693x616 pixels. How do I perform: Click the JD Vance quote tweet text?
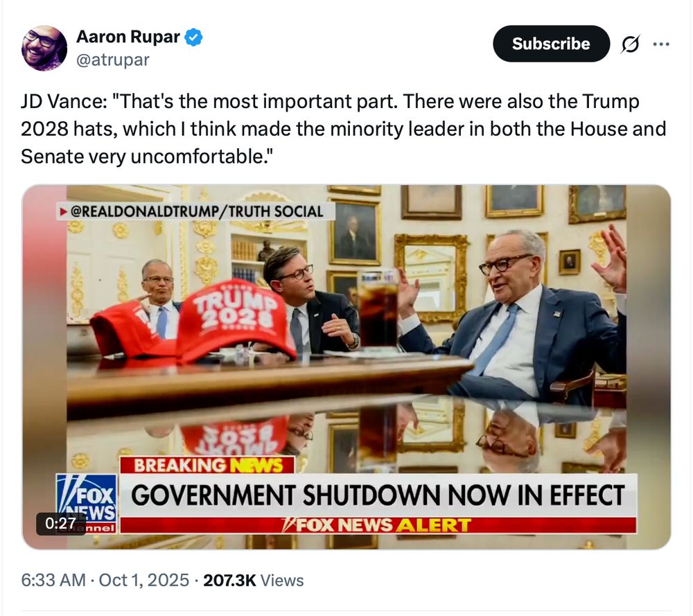pyautogui.click(x=343, y=129)
